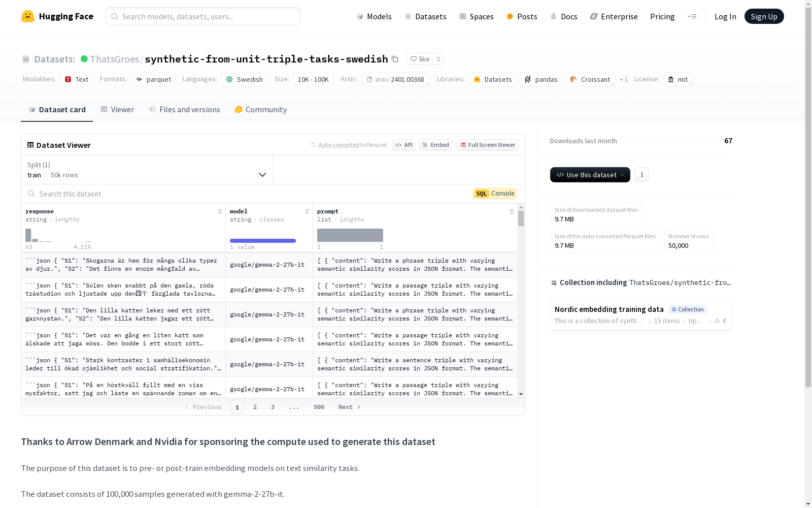Open the Full Screen Viewer

pos(488,145)
